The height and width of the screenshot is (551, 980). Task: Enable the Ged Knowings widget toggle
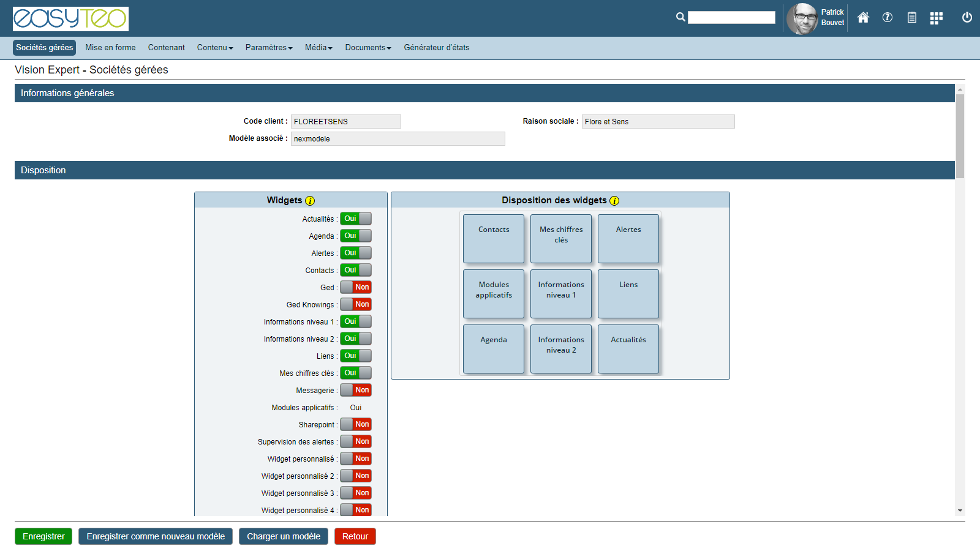pyautogui.click(x=356, y=304)
